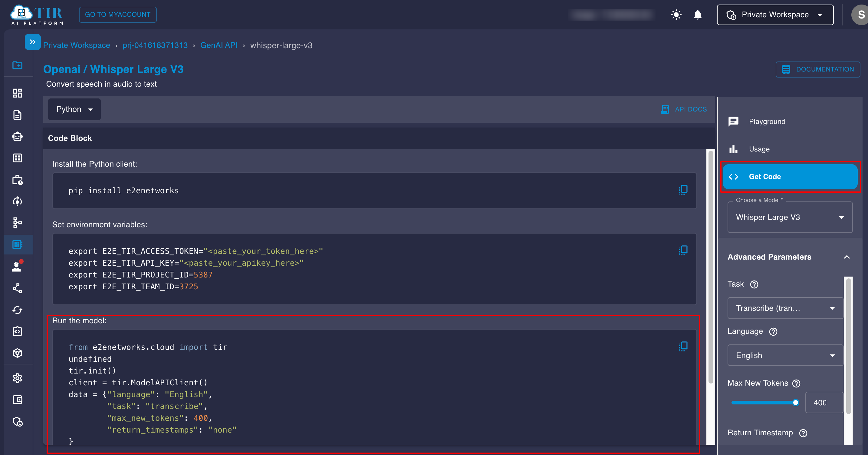This screenshot has width=868, height=455.
Task: Open the API DOCS link
Action: (683, 109)
